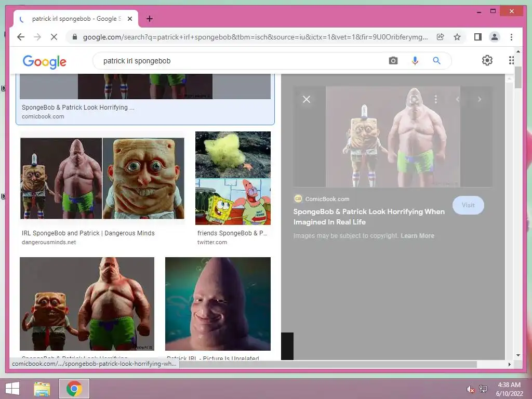
Task: Show next image in preview
Action: click(479, 99)
